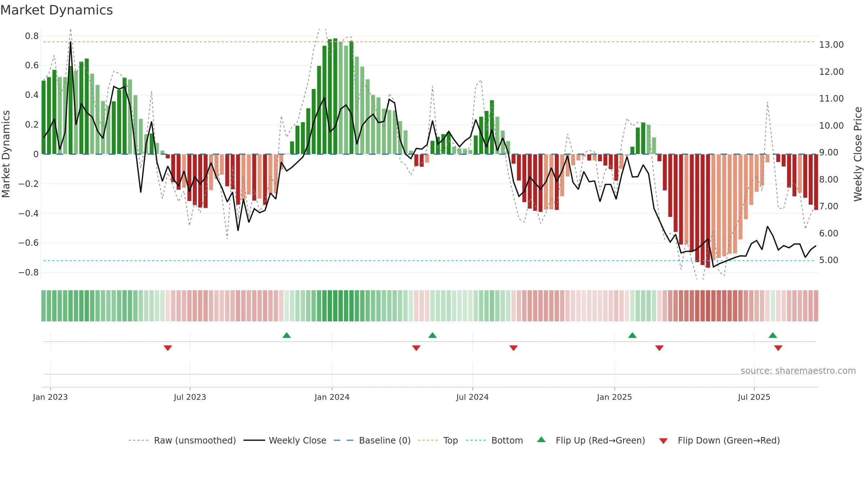
Task: Click the 11.00 price axis label
Action: click(831, 99)
